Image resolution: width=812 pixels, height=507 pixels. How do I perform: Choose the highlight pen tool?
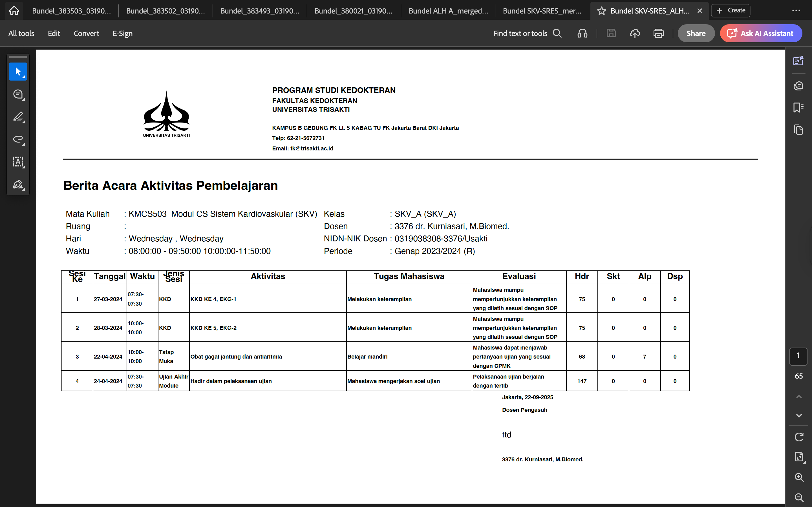click(18, 117)
